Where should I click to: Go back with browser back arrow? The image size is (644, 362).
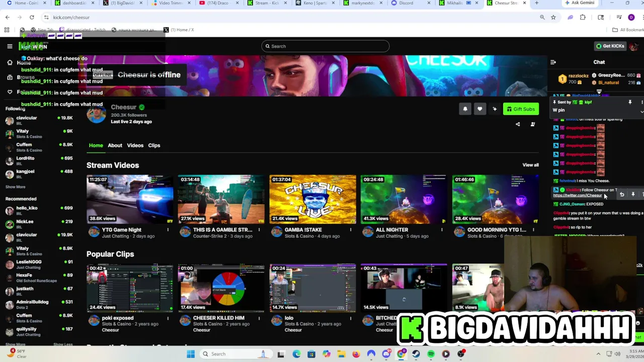pos(7,17)
